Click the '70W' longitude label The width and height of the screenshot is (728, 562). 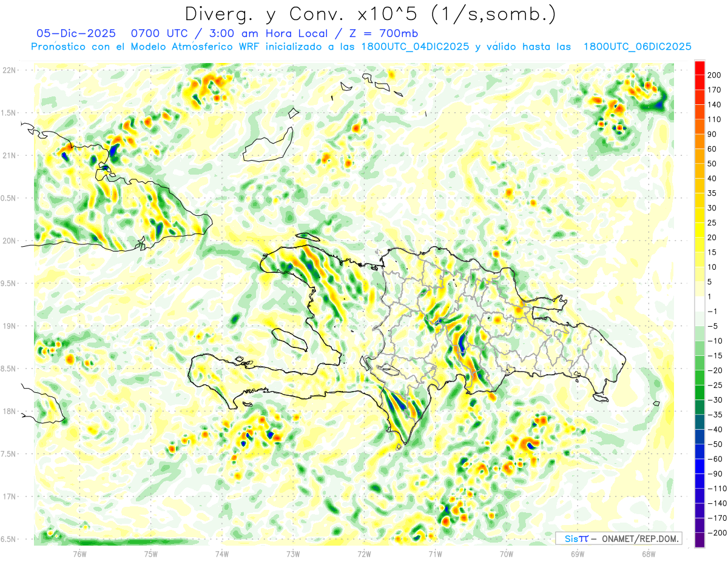click(507, 554)
